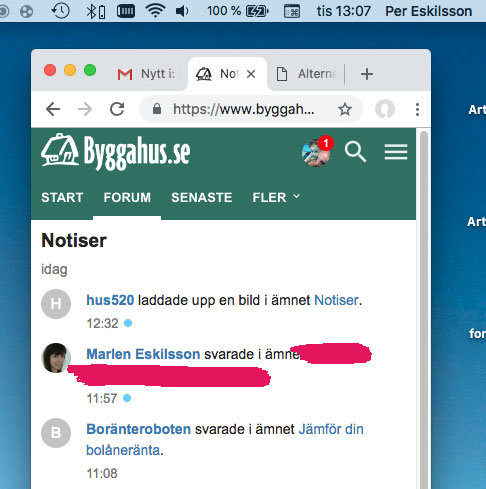
Task: Open the Notiser topic link
Action: tap(337, 300)
